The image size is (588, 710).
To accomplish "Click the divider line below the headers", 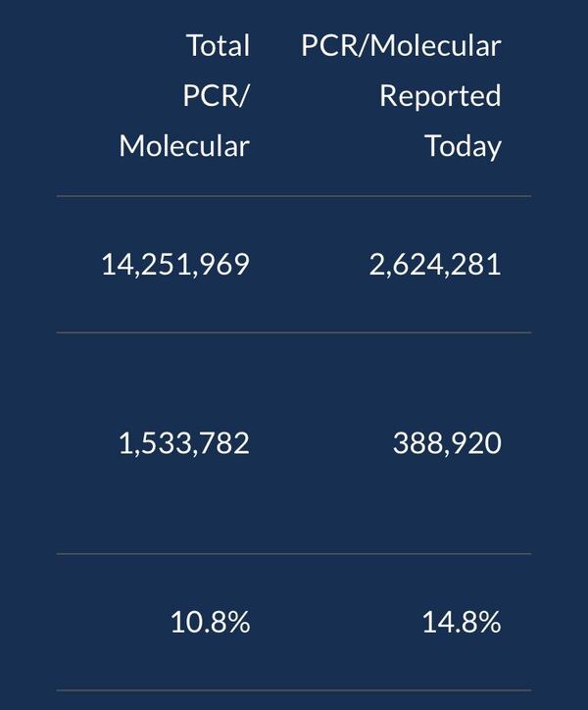I will pyautogui.click(x=294, y=196).
